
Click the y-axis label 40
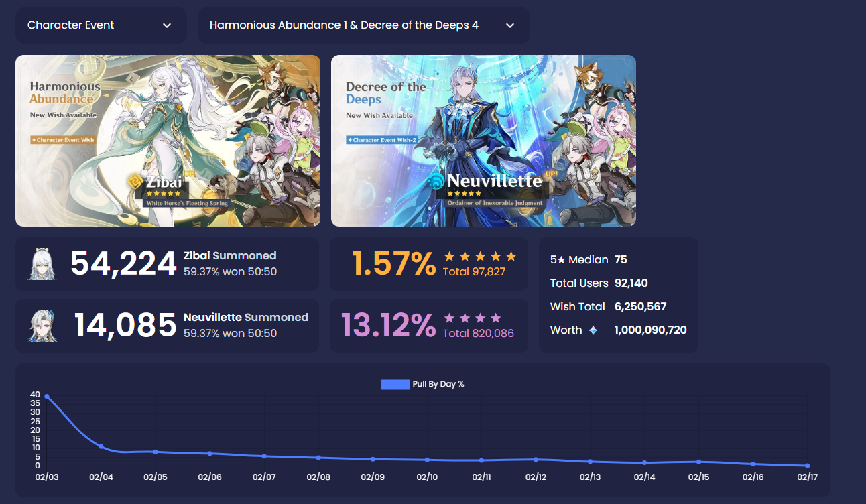[x=35, y=395]
